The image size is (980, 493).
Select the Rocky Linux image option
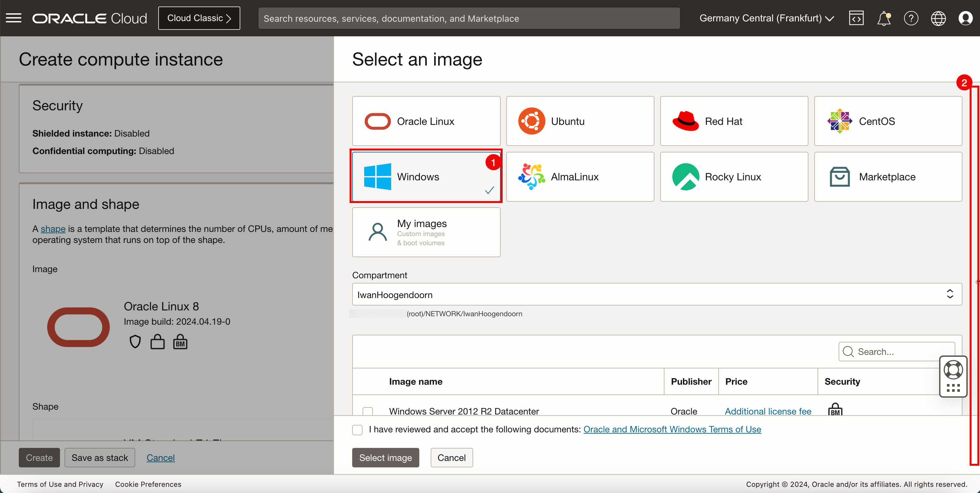pos(734,176)
